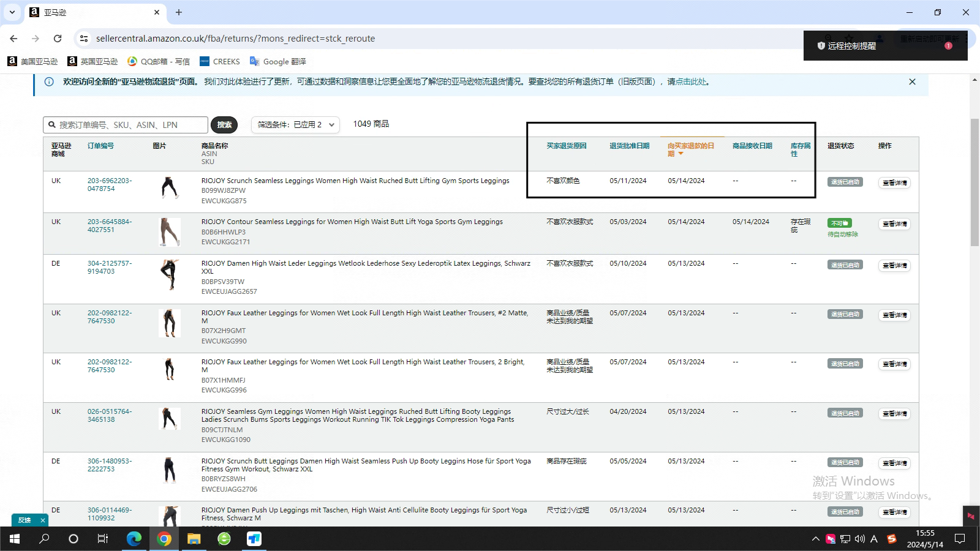Open Microsoft Edge from taskbar

click(x=134, y=539)
